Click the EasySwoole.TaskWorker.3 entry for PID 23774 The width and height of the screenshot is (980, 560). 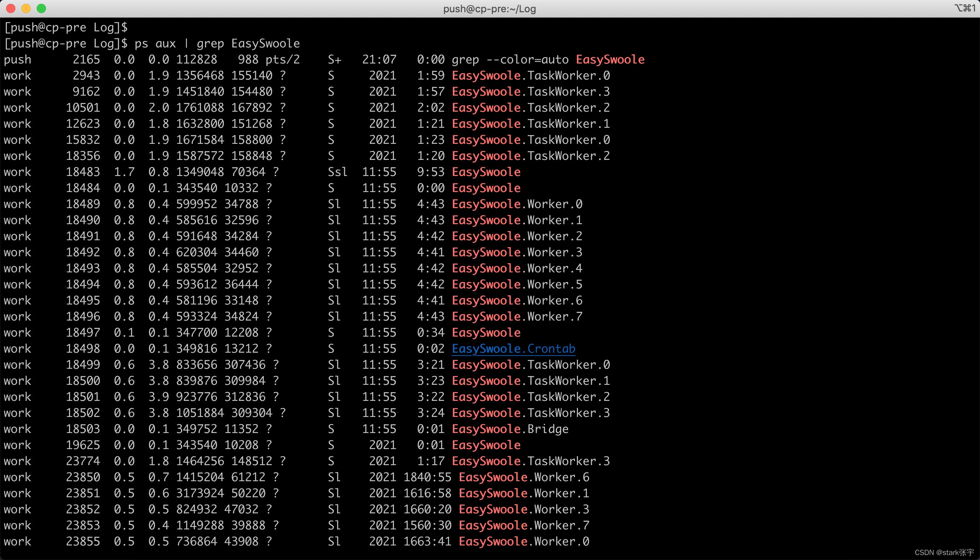531,461
